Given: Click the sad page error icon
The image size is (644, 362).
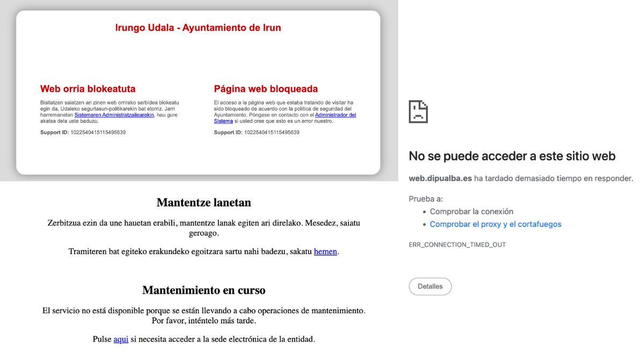Looking at the screenshot, I should pos(418,112).
